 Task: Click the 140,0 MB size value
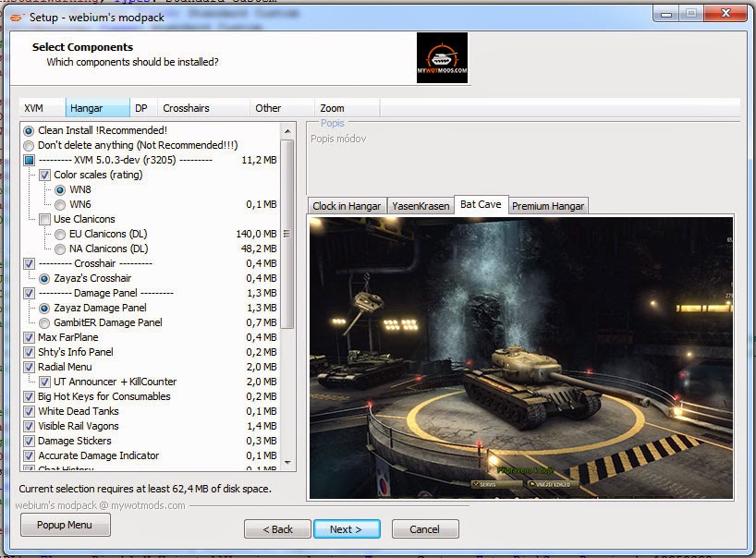(256, 234)
